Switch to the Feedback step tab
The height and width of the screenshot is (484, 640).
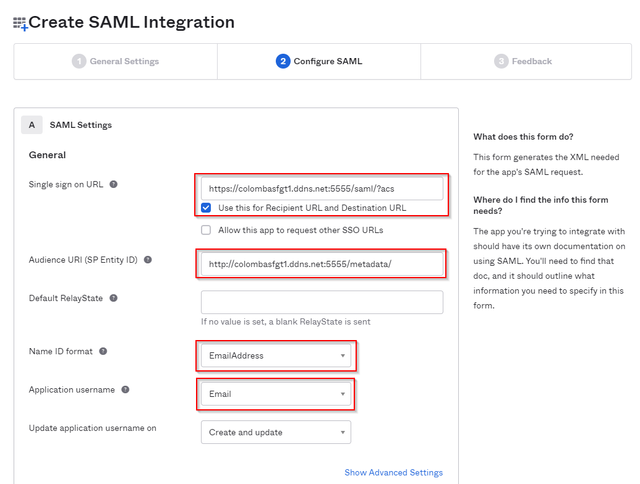click(x=523, y=61)
